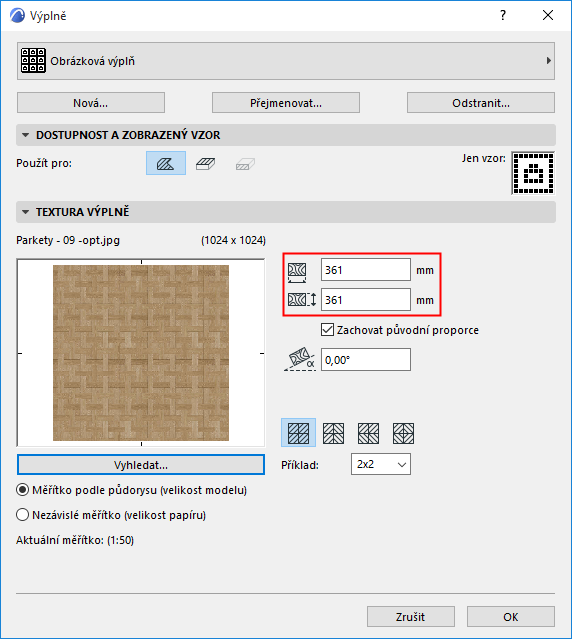The width and height of the screenshot is (572, 639).
Task: Toggle Zachovat původní proporce checkbox
Action: coord(327,330)
